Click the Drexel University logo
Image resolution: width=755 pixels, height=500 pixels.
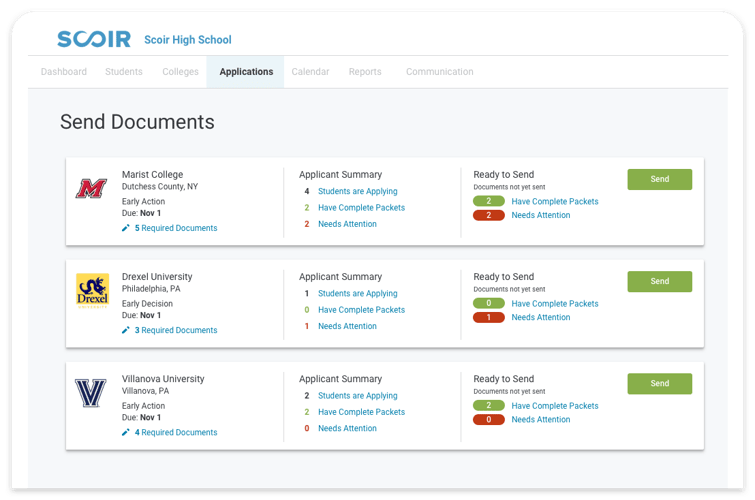pos(92,290)
